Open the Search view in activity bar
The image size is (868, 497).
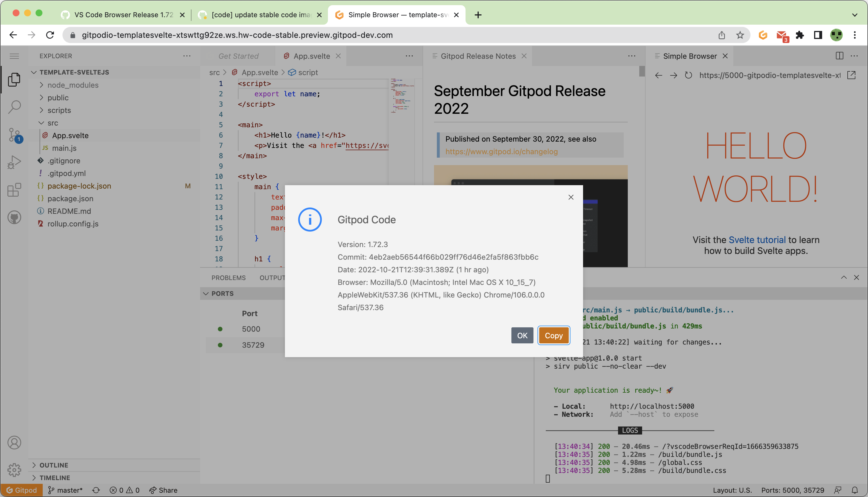(x=14, y=107)
